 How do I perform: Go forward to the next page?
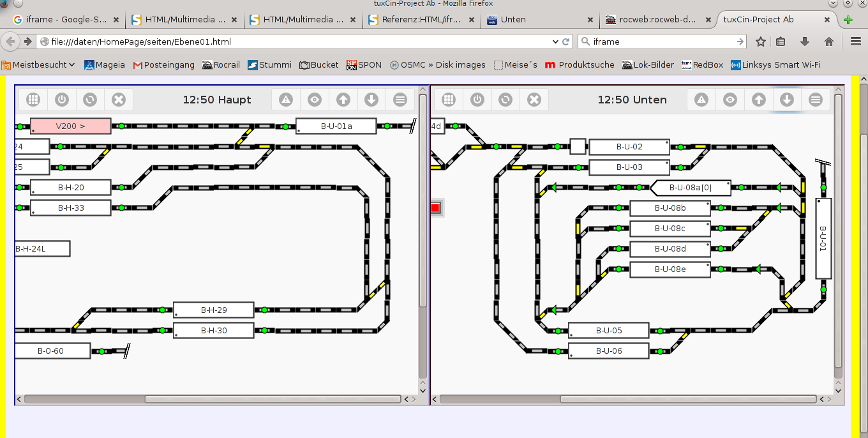[27, 42]
